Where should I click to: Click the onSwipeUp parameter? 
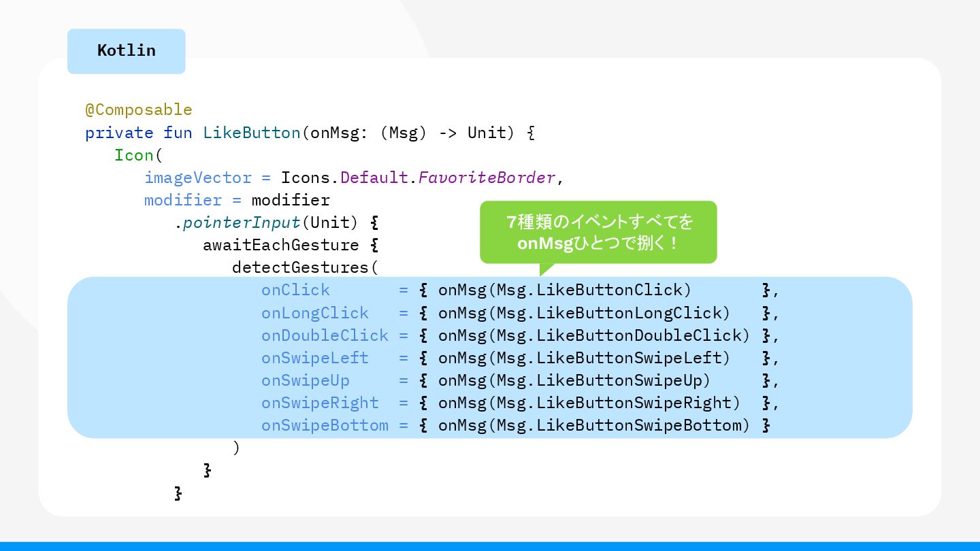point(305,380)
